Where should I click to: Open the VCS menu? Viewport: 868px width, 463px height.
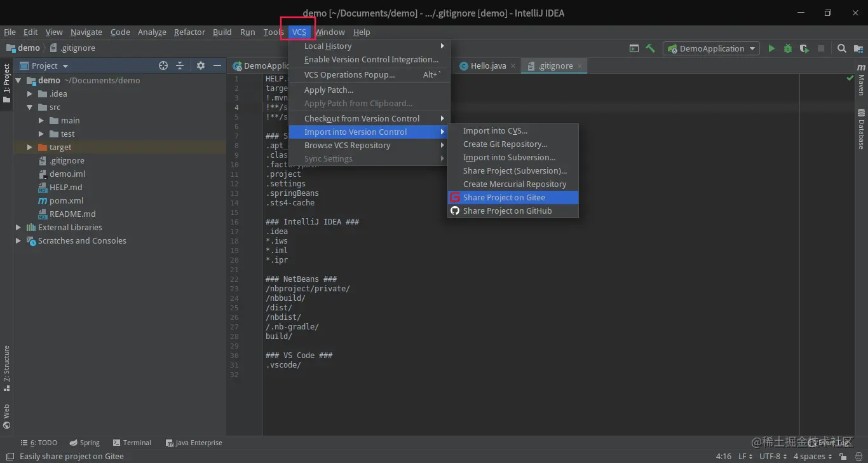point(299,32)
